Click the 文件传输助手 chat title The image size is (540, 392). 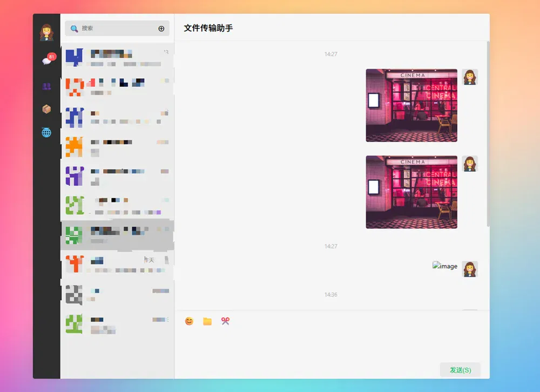coord(208,28)
